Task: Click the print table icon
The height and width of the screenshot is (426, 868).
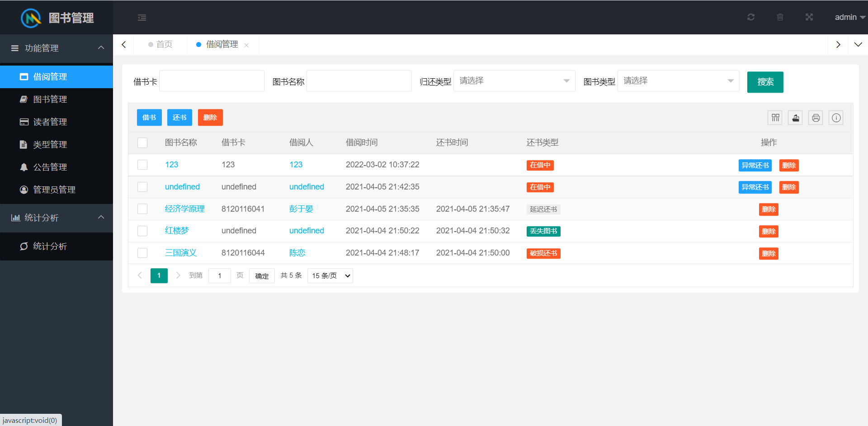Action: (816, 118)
